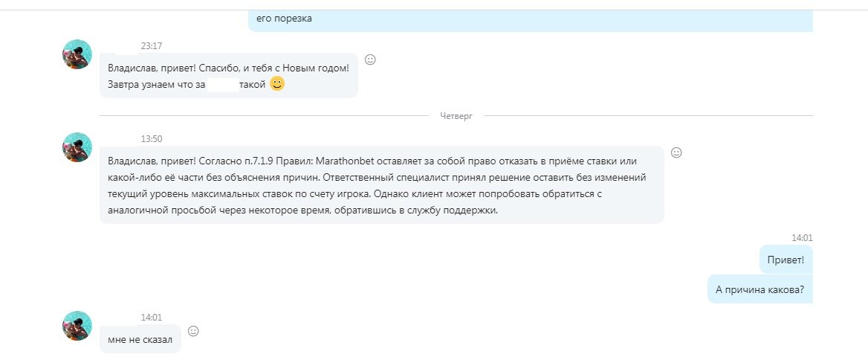This screenshot has height=360, width=868.
Task: Click the 13:50 timestamp
Action: coord(152,139)
